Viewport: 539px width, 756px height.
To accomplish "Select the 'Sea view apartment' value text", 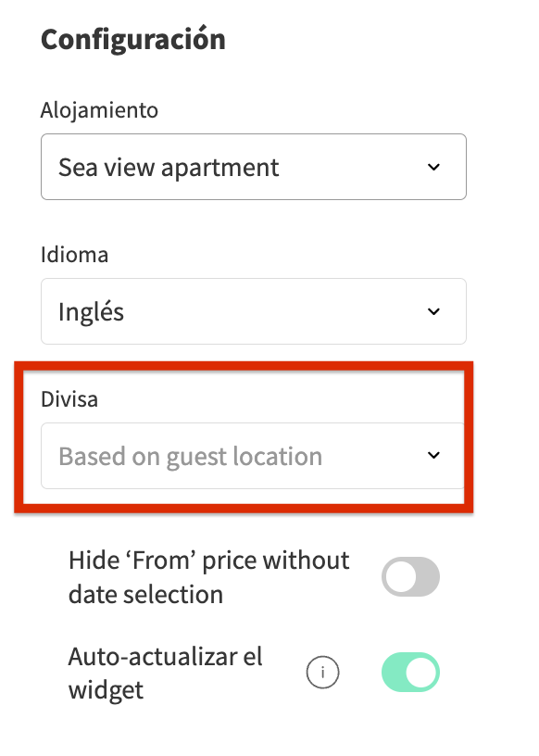I will pyautogui.click(x=169, y=168).
